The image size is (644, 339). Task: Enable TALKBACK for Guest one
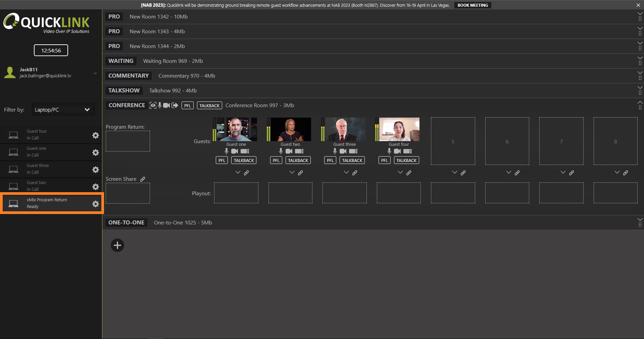(244, 160)
